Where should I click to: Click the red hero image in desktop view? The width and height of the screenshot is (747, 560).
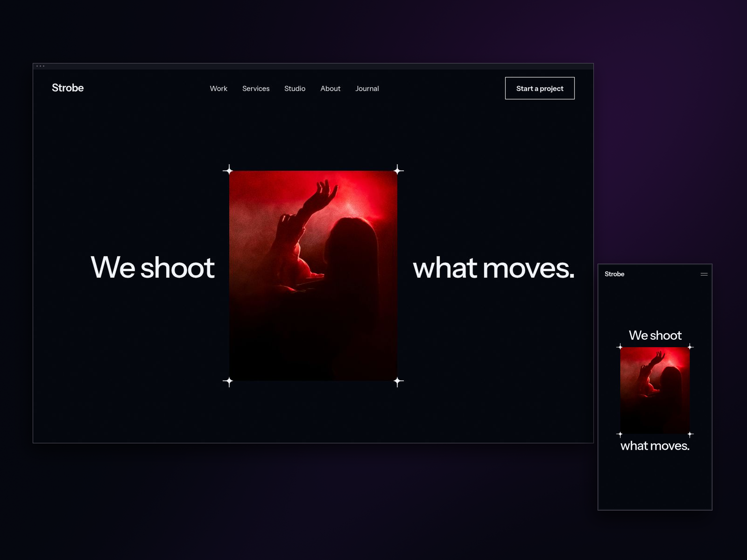point(313,276)
